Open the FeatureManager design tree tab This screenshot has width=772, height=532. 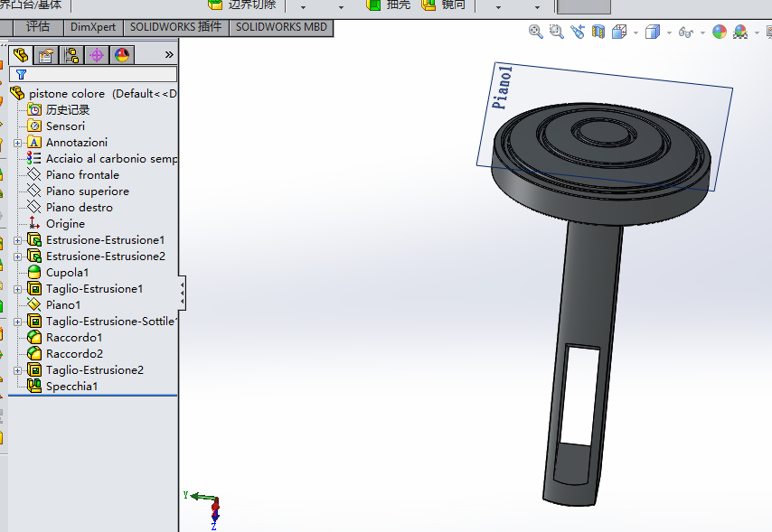point(20,54)
